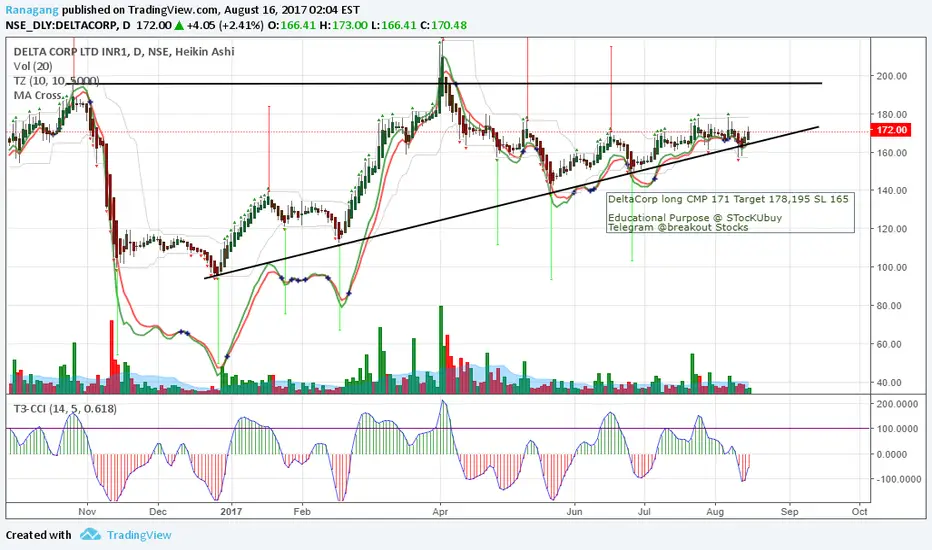Image resolution: width=932 pixels, height=550 pixels.
Task: Click the 80.00 price axis label
Action: point(889,306)
